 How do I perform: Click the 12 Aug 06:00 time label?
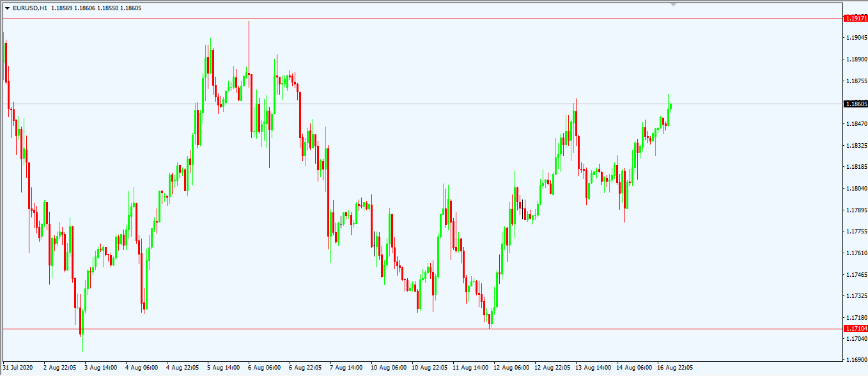(511, 368)
